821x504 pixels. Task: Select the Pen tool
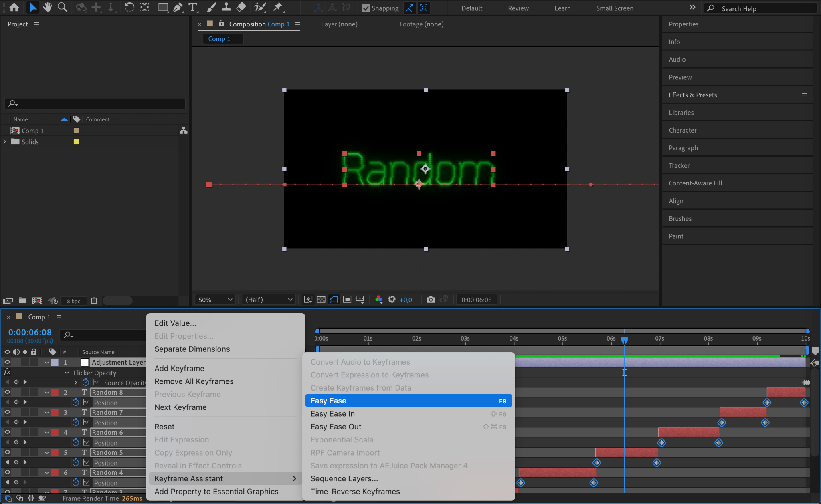(178, 7)
